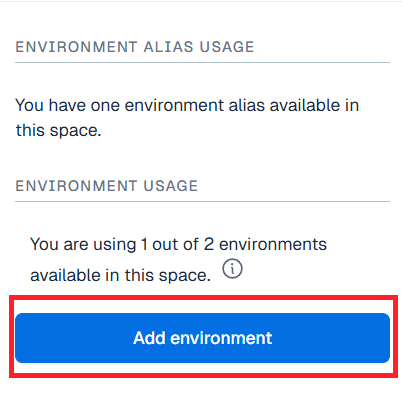Click the divider under ENVIRONMENT ALIAS USAGE
This screenshot has width=402, height=400.
coord(202,62)
